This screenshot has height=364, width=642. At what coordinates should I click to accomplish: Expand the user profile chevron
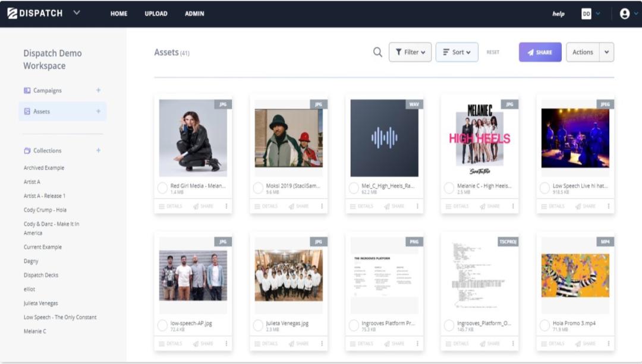636,14
